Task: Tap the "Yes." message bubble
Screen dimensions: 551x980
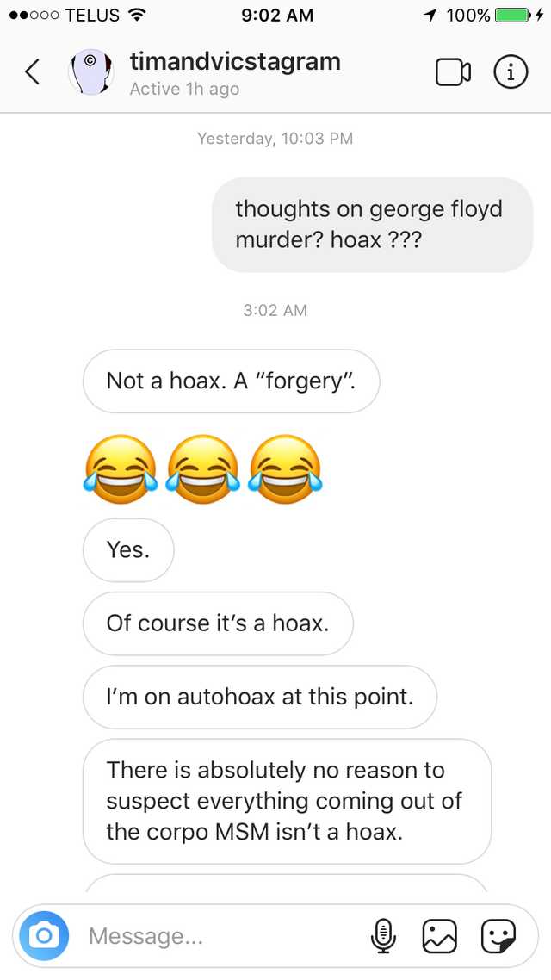Action: coord(128,550)
